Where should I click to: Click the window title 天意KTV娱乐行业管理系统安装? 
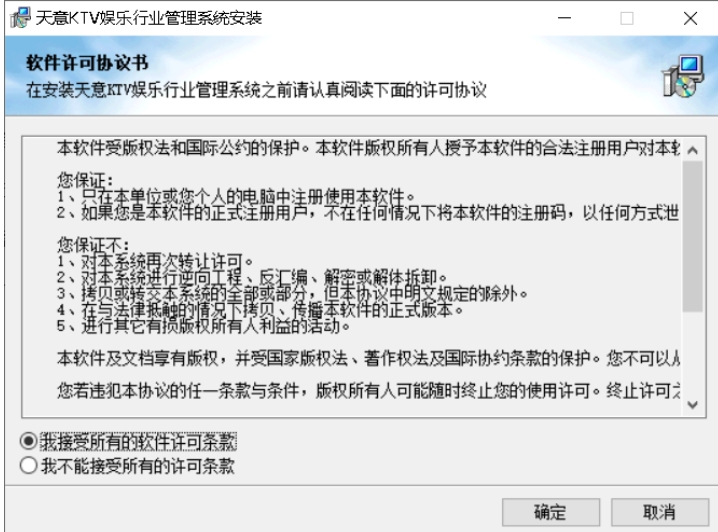point(148,18)
